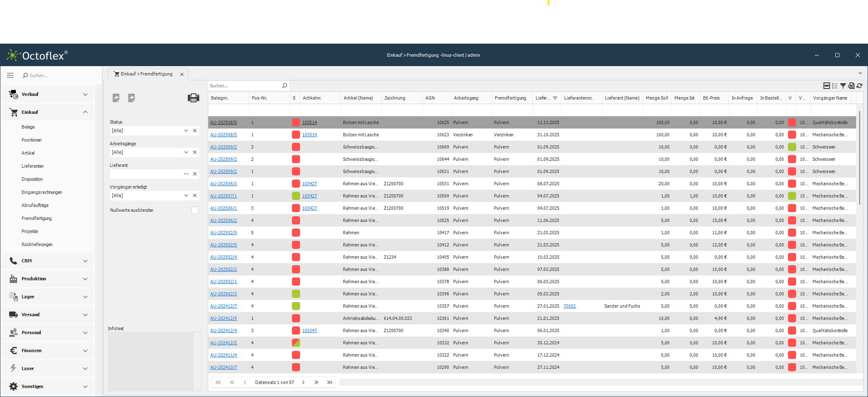Clear the Status filter with its X

[x=195, y=131]
